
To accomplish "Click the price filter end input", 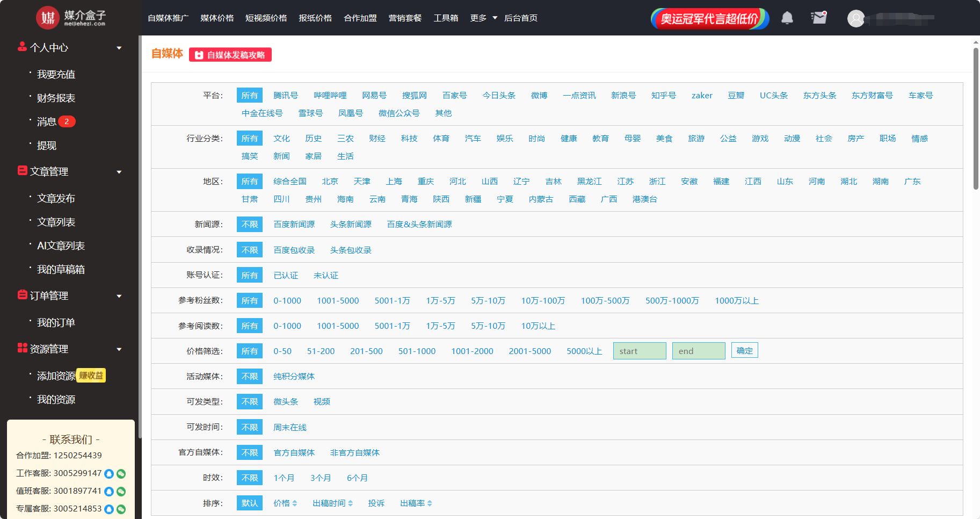I will tap(699, 351).
